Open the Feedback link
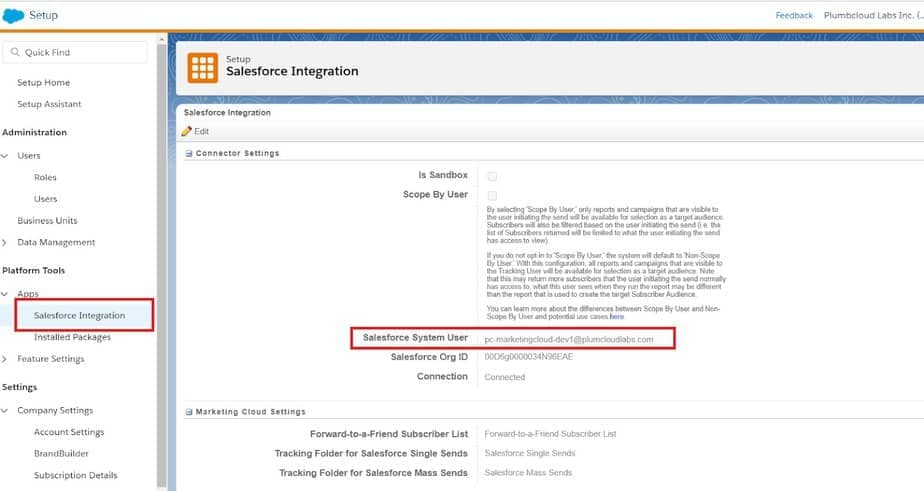The height and width of the screenshot is (491, 924). click(x=794, y=15)
